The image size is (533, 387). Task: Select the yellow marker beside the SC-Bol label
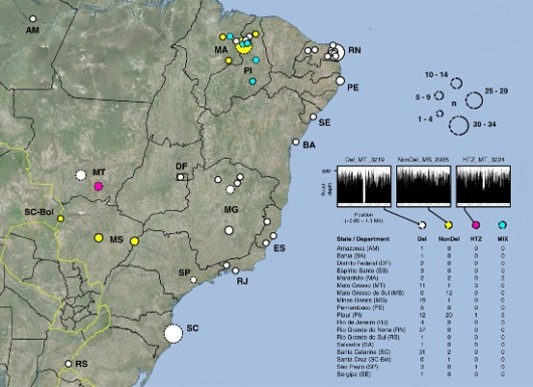coord(61,219)
